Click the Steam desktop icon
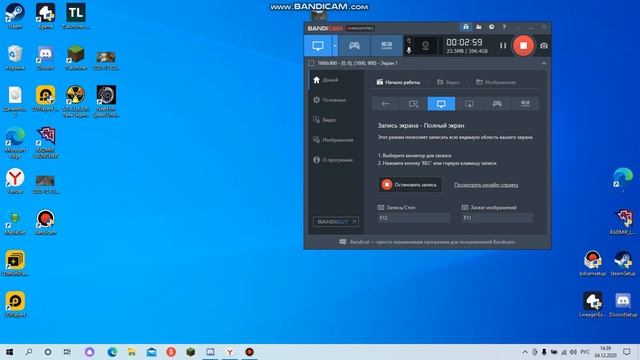 click(x=15, y=16)
